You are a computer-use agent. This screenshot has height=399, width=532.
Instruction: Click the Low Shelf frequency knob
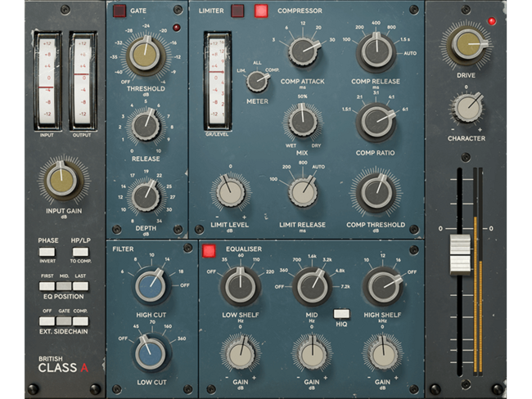click(x=240, y=287)
